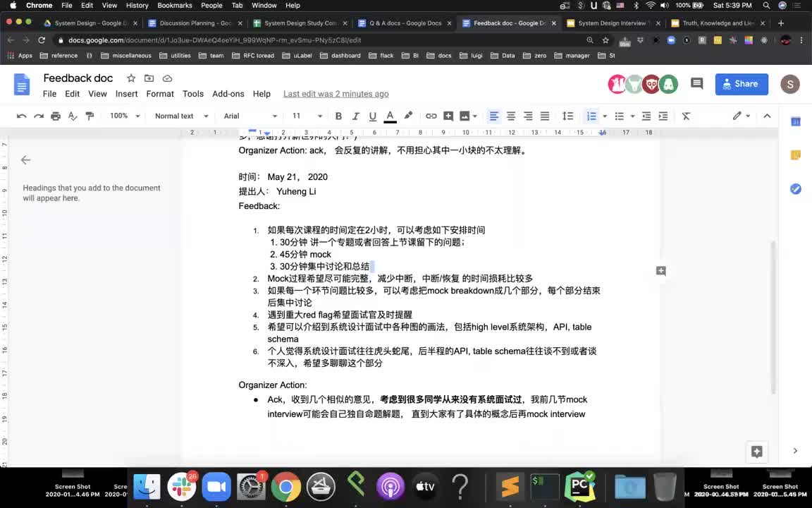Open the Tools menu in Docs

[x=192, y=94]
